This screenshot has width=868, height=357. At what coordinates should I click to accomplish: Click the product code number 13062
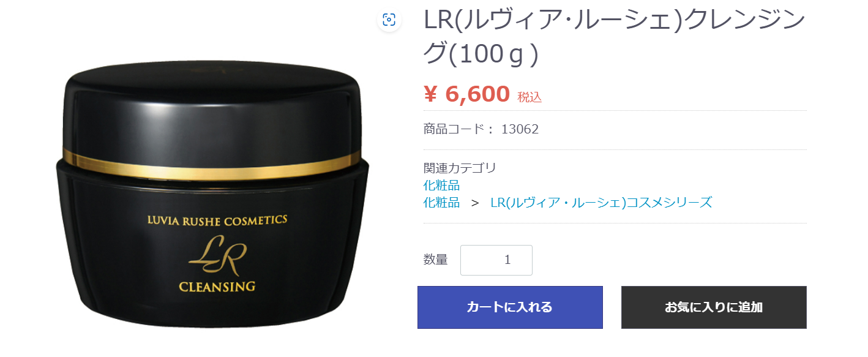pyautogui.click(x=520, y=129)
